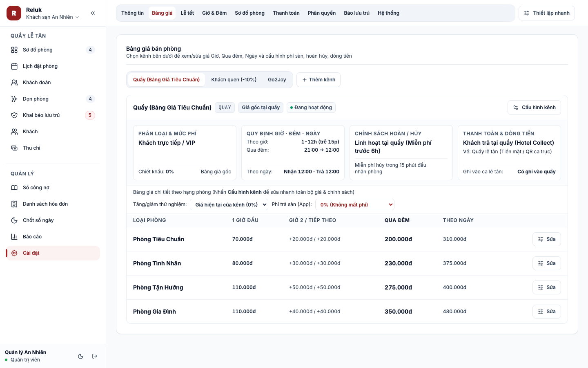Viewport: 588px width, 368px height.
Task: Open Khách people icon
Action: tap(14, 132)
